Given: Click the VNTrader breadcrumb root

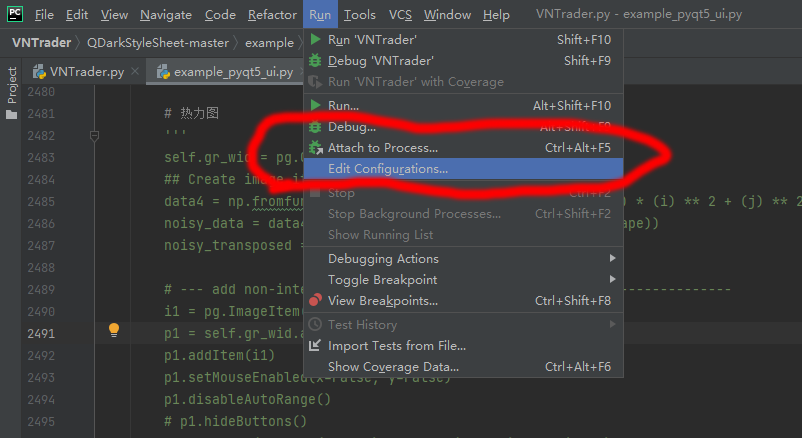Looking at the screenshot, I should [41, 43].
